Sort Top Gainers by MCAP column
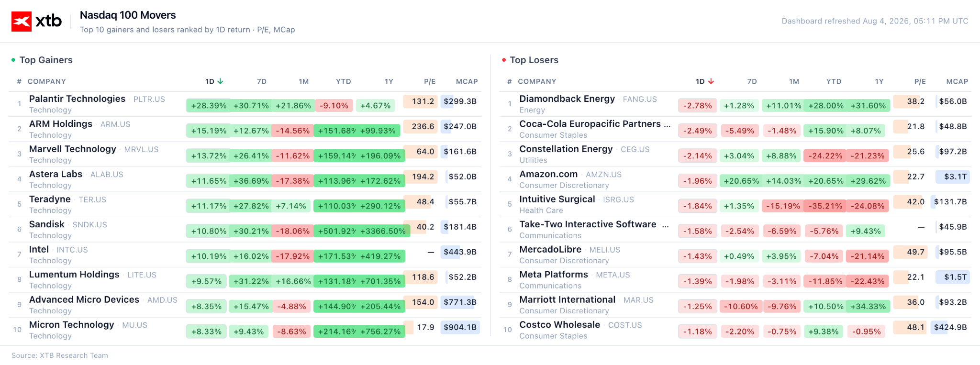Viewport: 980px width, 365px height. click(467, 81)
